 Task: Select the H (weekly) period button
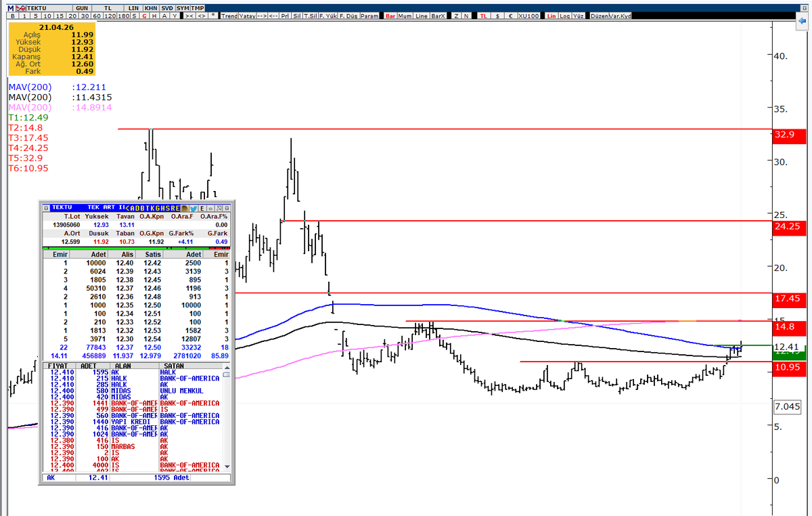click(154, 16)
